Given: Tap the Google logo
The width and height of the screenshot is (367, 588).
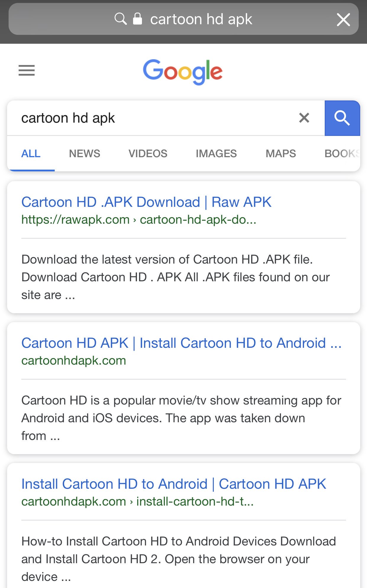Looking at the screenshot, I should click(183, 72).
